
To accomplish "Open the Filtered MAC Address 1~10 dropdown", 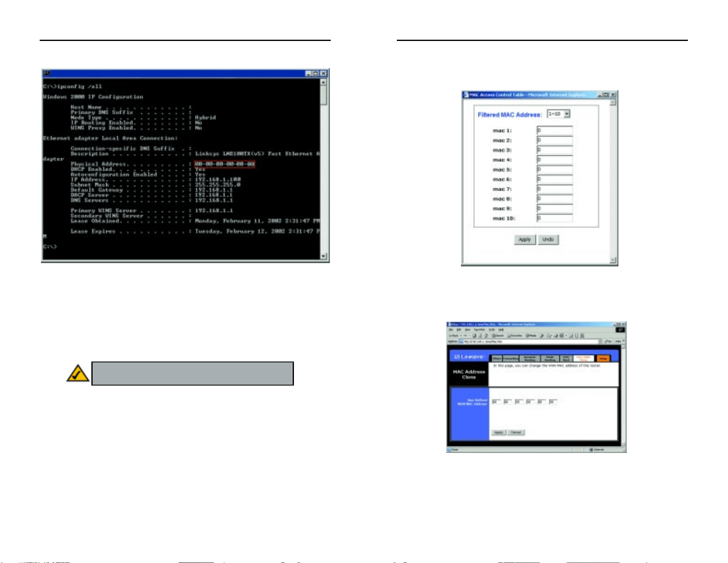I will [x=559, y=114].
